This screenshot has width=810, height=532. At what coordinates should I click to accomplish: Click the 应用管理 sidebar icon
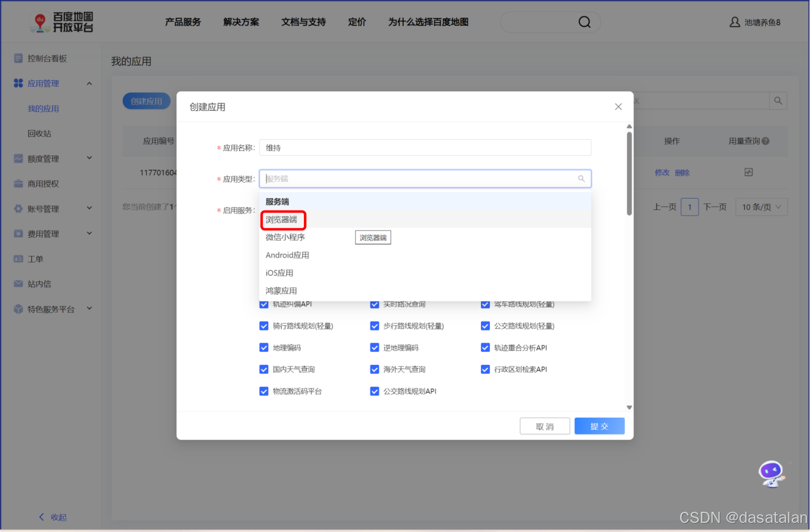tap(18, 83)
